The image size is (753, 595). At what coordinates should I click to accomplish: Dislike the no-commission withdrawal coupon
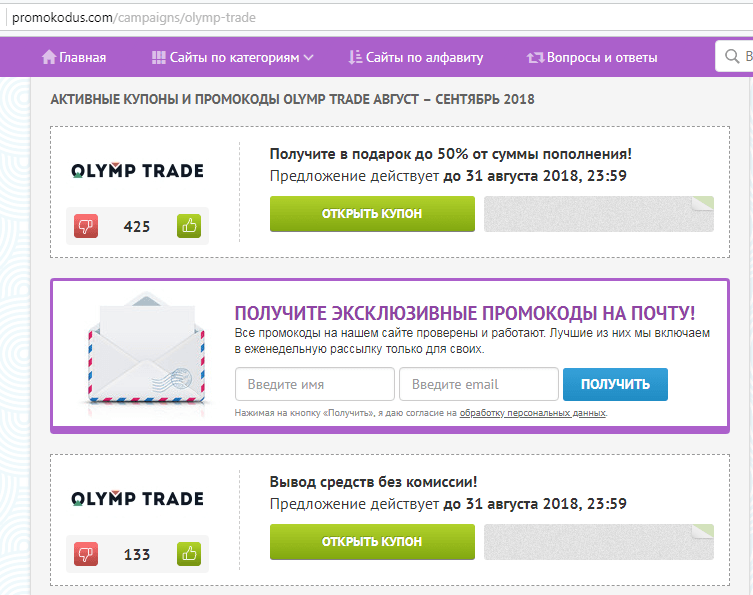[86, 554]
